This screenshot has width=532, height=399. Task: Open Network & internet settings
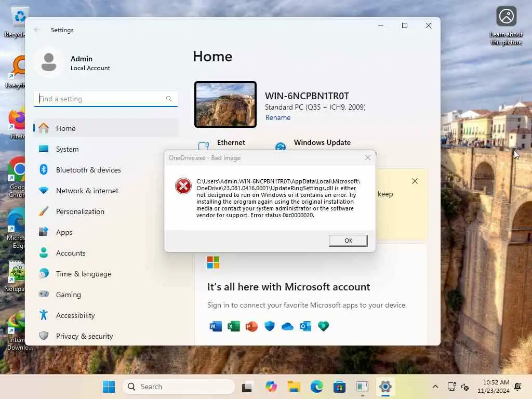click(106, 191)
